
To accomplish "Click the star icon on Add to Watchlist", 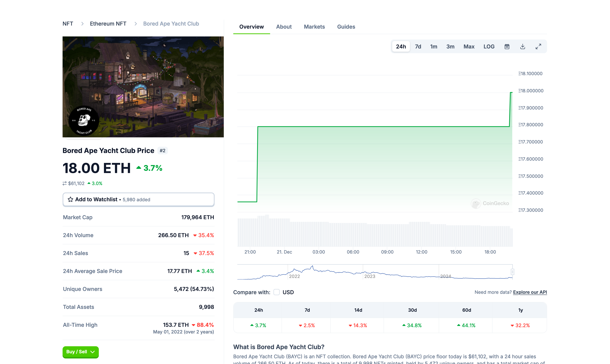I will pyautogui.click(x=70, y=199).
